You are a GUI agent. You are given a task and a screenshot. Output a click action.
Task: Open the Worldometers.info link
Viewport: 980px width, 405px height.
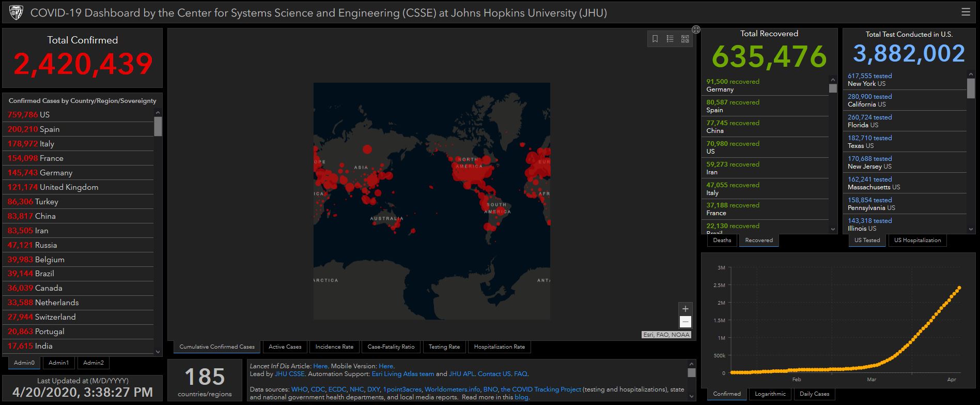452,389
